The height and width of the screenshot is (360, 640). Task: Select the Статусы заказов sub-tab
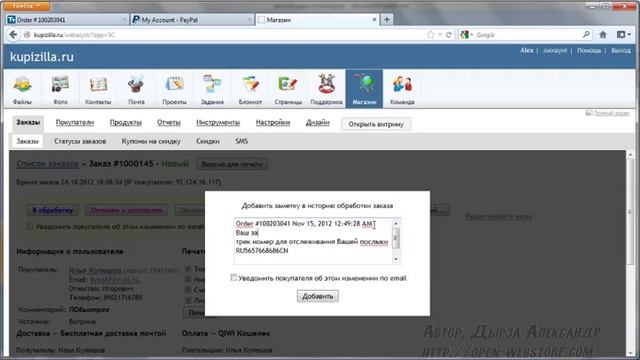(80, 141)
